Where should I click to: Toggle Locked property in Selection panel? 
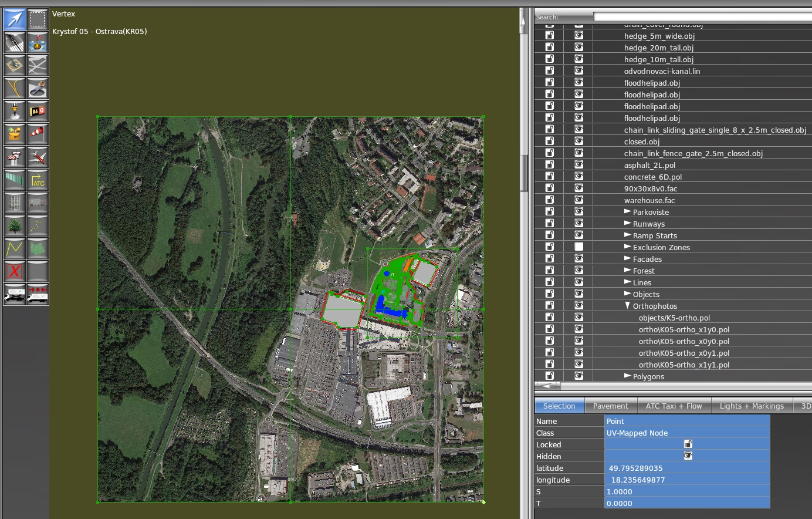[x=688, y=444]
